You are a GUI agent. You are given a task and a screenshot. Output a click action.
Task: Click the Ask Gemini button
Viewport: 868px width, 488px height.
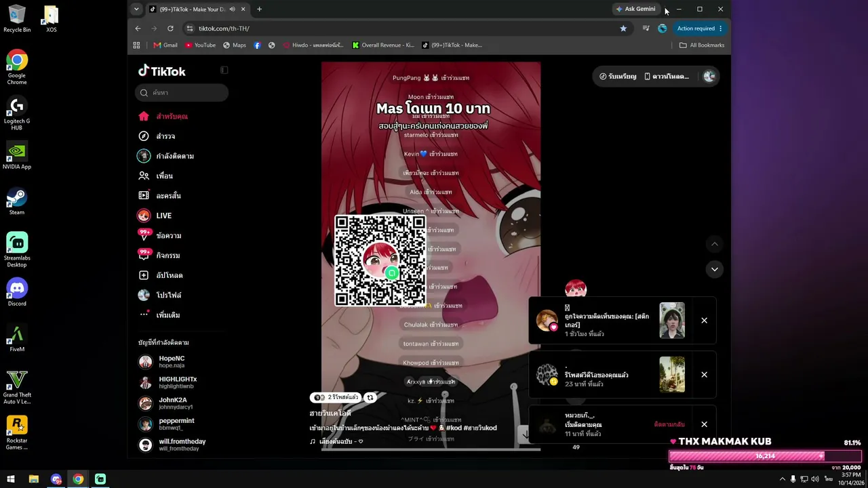pyautogui.click(x=635, y=9)
